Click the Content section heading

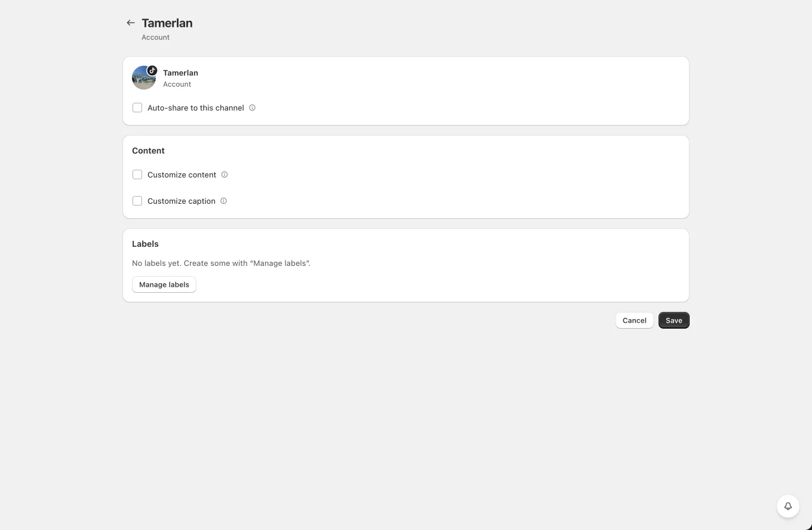pyautogui.click(x=148, y=151)
